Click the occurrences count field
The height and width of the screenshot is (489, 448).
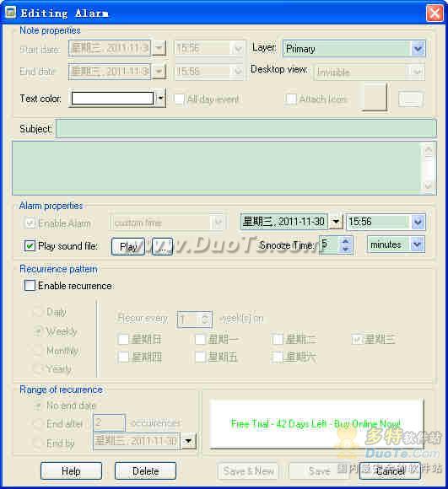tap(110, 422)
